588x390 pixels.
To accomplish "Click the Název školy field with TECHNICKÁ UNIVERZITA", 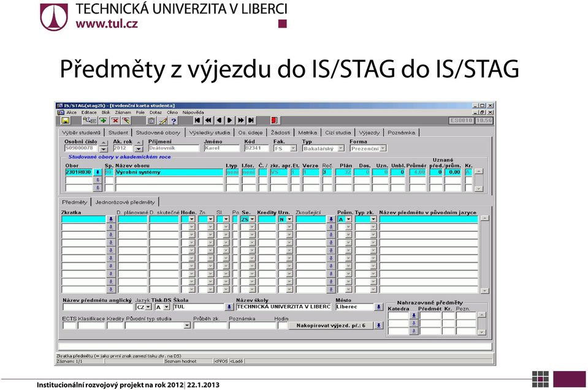I will 284,307.
